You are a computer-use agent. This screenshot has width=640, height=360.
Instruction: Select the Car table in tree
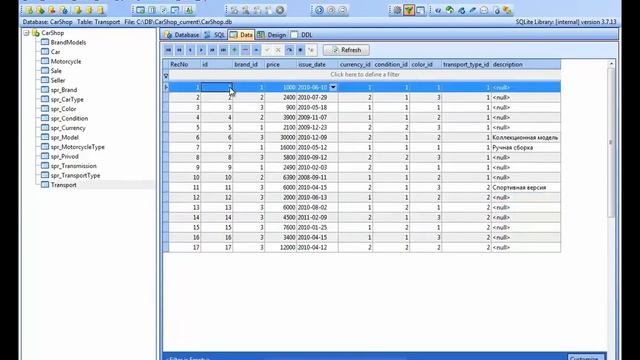coord(55,52)
